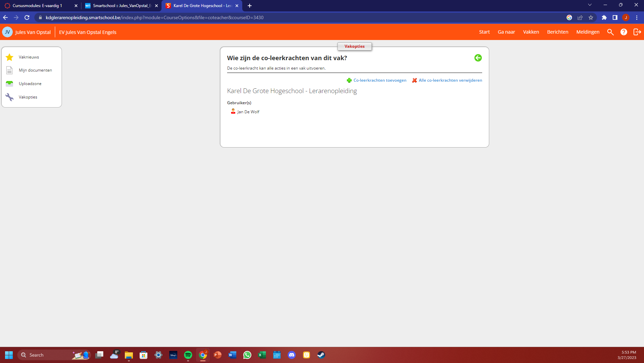This screenshot has width=644, height=363.
Task: Open the search magnifier in header
Action: (610, 32)
